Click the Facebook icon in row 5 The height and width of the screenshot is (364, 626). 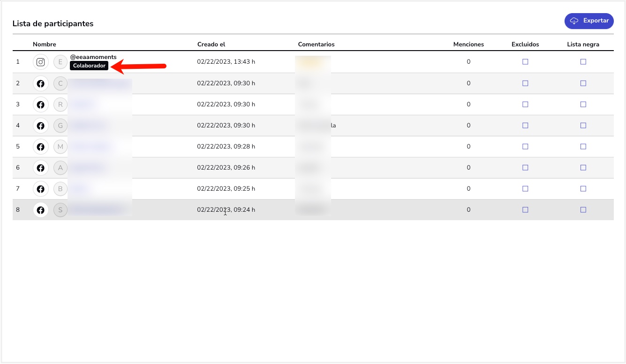[41, 147]
